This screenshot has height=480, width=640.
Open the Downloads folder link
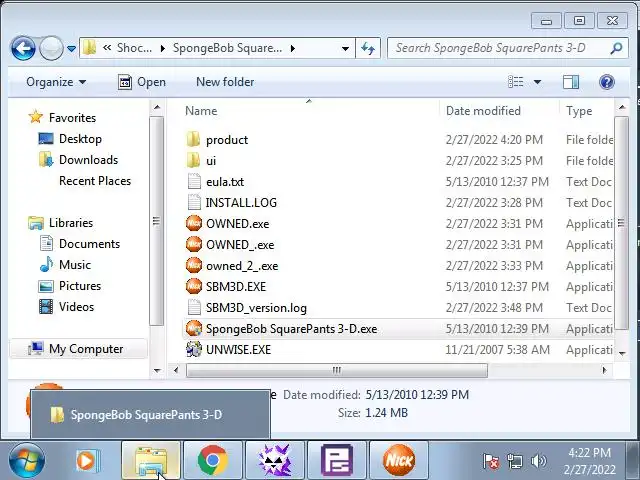click(89, 160)
